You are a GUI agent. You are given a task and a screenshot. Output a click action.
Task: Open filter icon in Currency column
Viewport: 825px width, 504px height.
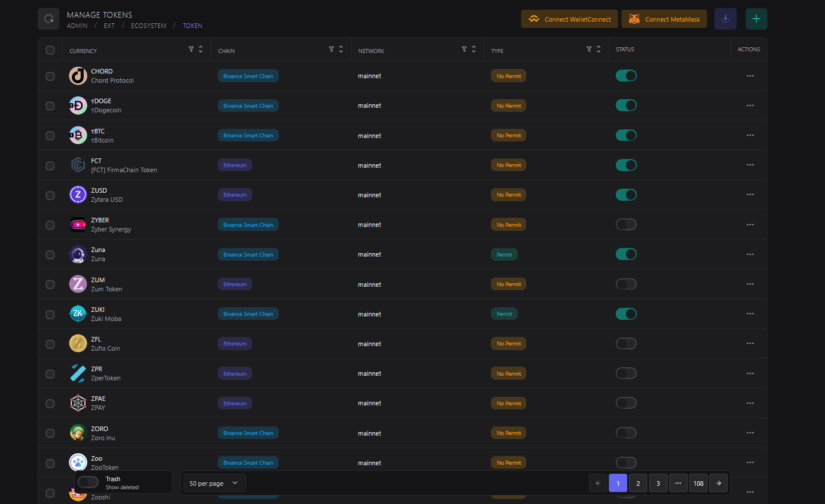click(x=192, y=50)
